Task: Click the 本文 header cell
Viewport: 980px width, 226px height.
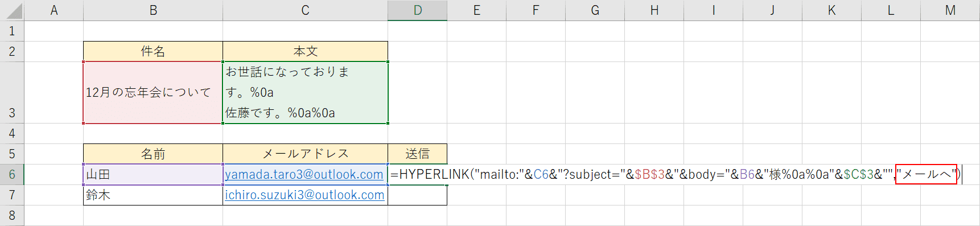Action: pyautogui.click(x=306, y=51)
